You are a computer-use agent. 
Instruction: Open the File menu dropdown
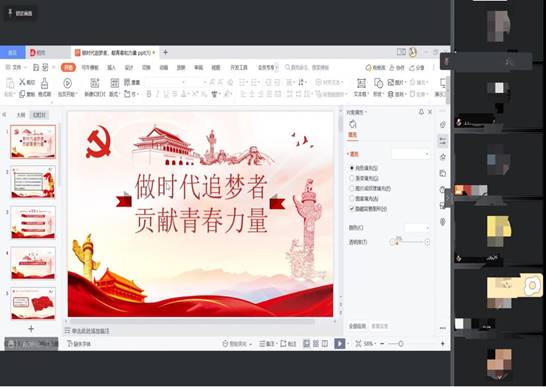click(x=16, y=67)
